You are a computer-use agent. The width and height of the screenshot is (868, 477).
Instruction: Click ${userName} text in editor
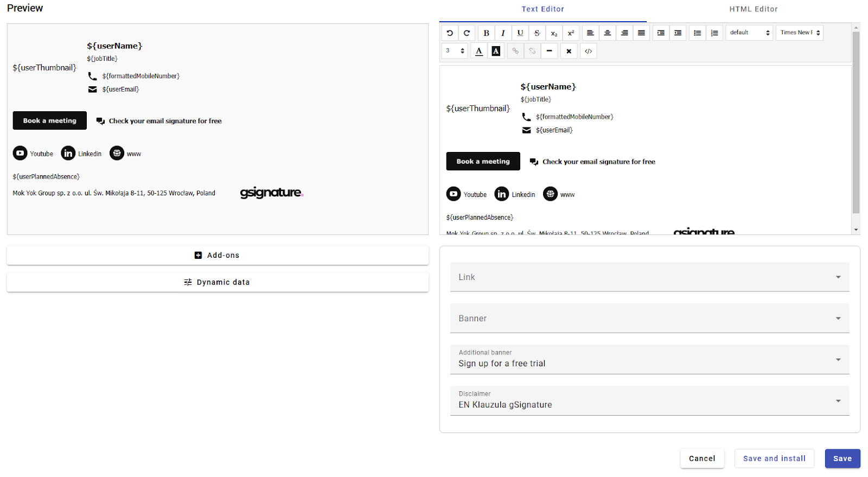tap(548, 87)
